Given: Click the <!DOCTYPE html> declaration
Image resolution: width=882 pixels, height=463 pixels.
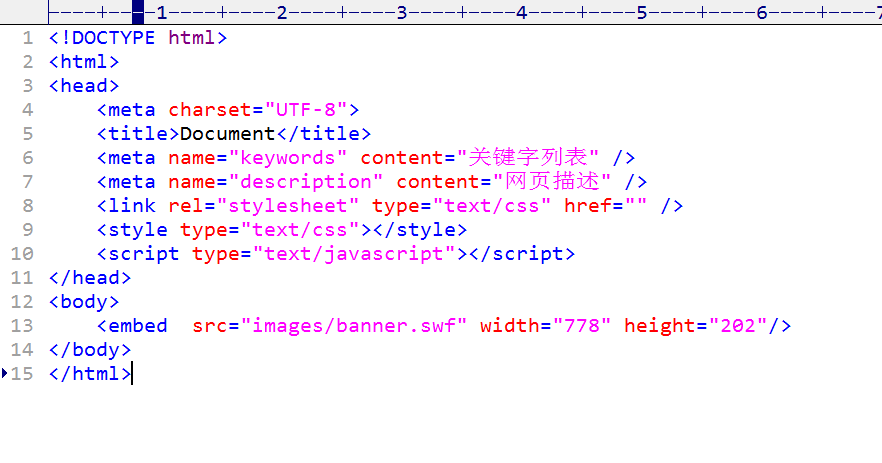Looking at the screenshot, I should tap(138, 38).
